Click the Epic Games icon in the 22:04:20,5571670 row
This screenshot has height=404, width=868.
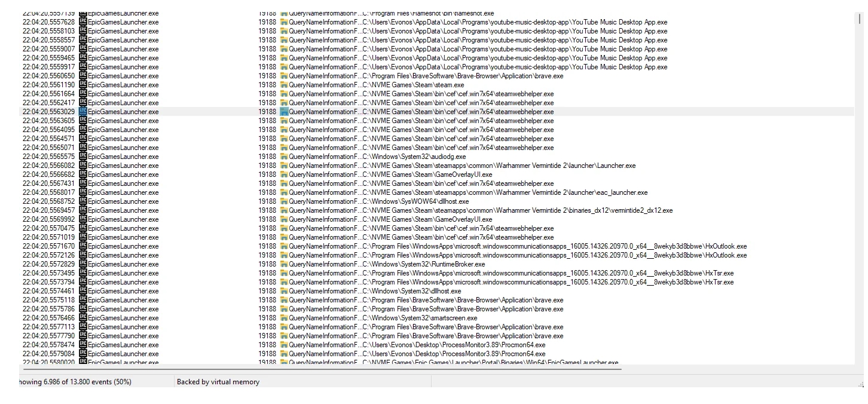[x=83, y=246]
